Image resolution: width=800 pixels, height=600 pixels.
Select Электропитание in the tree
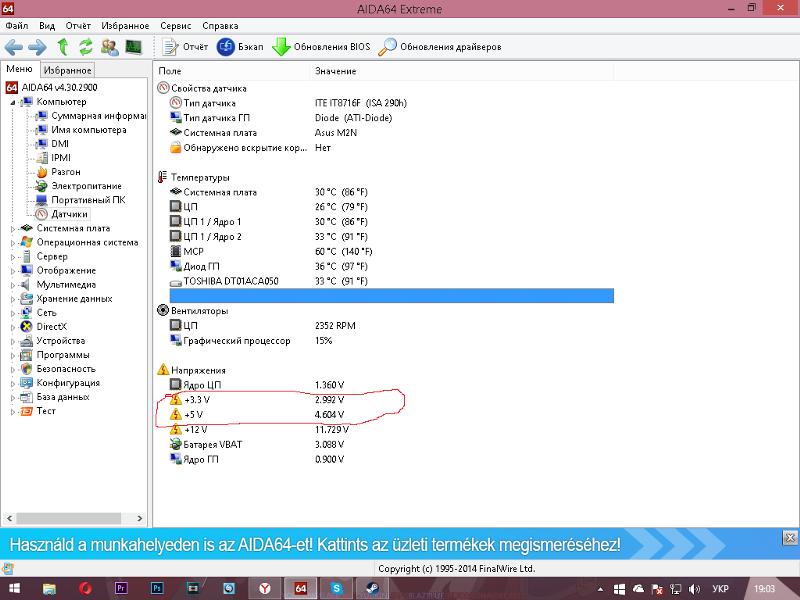(86, 186)
